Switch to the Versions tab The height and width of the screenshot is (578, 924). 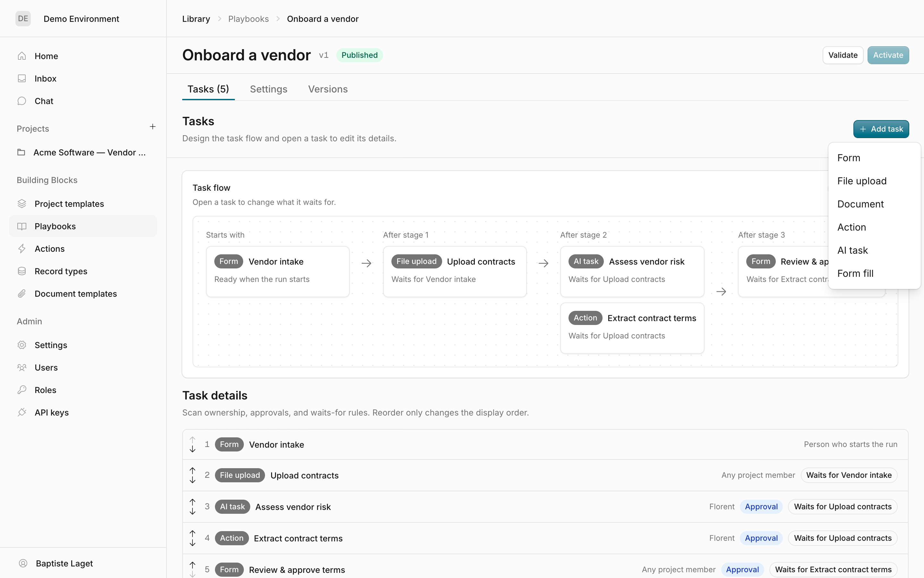[x=328, y=89]
